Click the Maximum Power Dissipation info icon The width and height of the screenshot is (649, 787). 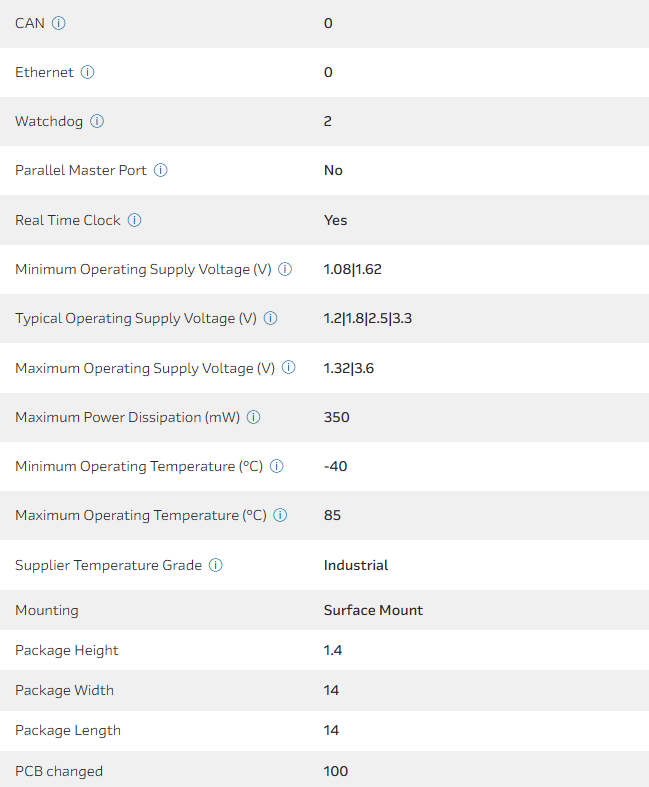253,417
